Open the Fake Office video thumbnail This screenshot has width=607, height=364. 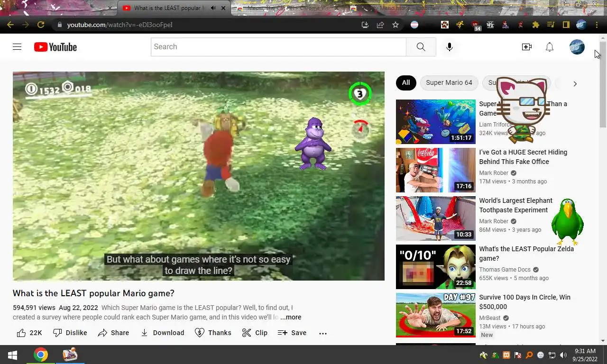[x=435, y=170]
